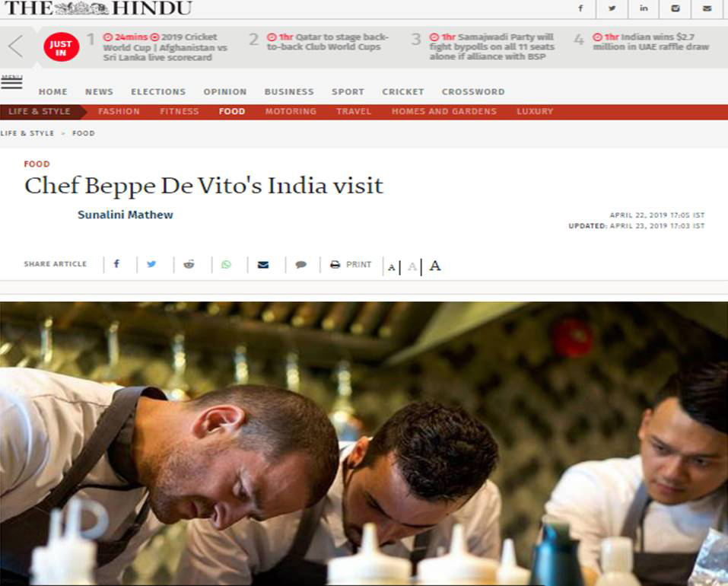Image resolution: width=728 pixels, height=586 pixels.
Task: Share article on Twitter
Action: coord(151,264)
